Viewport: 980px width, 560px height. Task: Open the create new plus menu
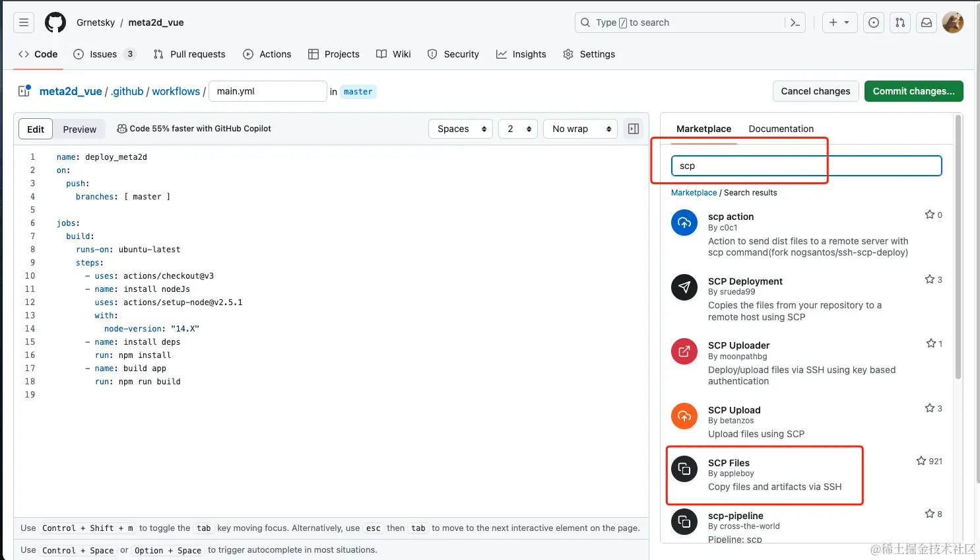coord(839,22)
